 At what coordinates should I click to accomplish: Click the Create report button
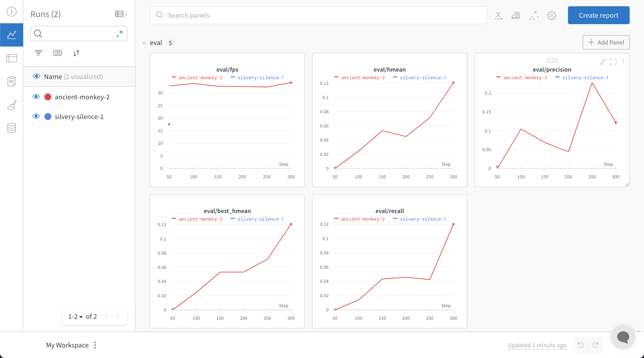[599, 15]
